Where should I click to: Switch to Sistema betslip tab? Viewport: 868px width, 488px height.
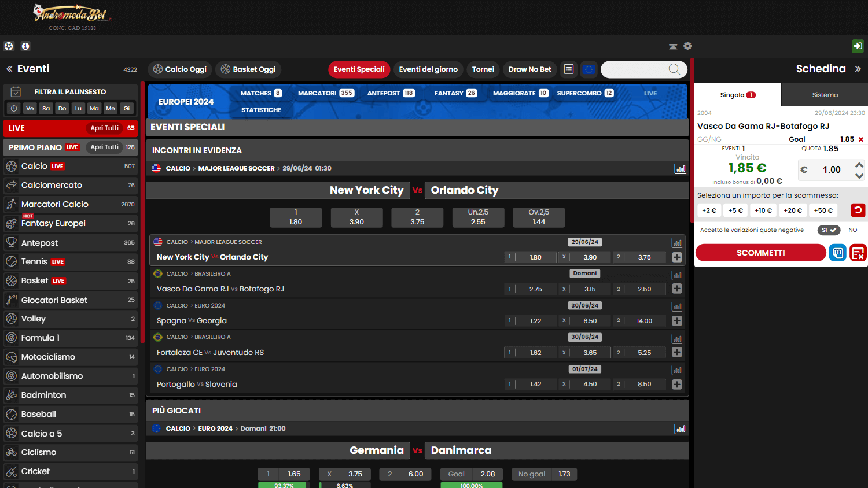point(825,95)
